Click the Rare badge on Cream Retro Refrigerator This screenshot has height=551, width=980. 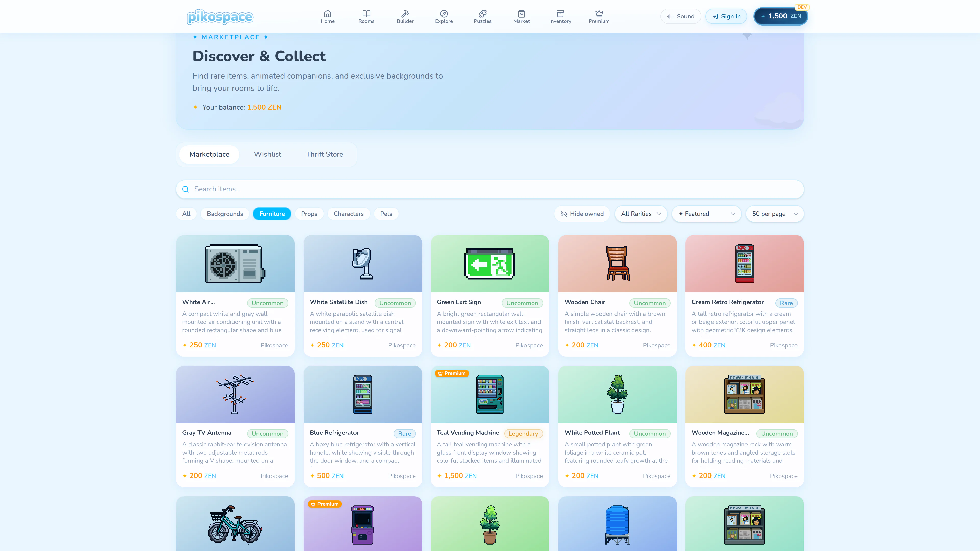(x=786, y=303)
